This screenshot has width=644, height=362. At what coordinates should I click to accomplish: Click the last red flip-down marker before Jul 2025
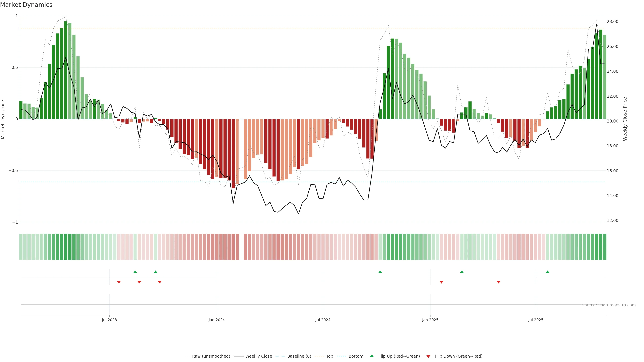click(x=498, y=282)
